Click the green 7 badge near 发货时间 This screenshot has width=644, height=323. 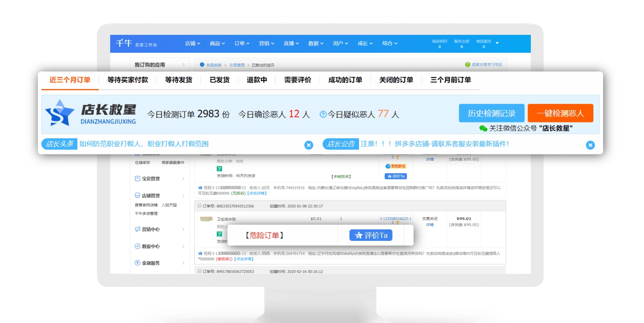[219, 169]
